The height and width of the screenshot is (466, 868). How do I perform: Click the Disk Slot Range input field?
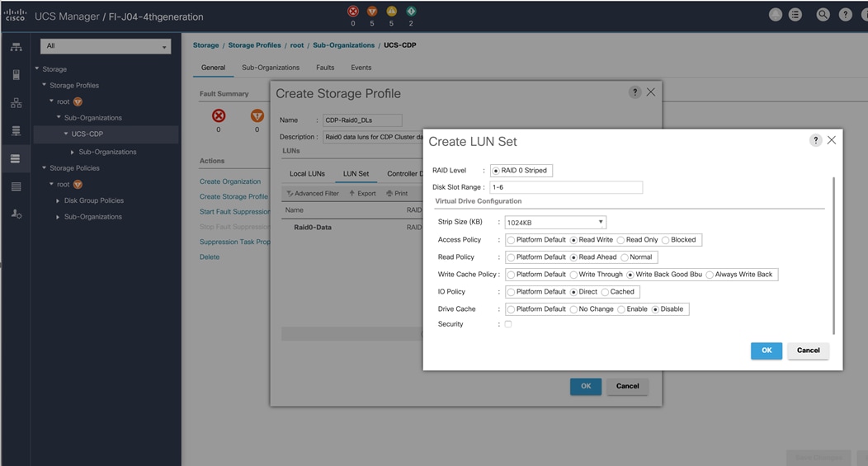(x=566, y=187)
